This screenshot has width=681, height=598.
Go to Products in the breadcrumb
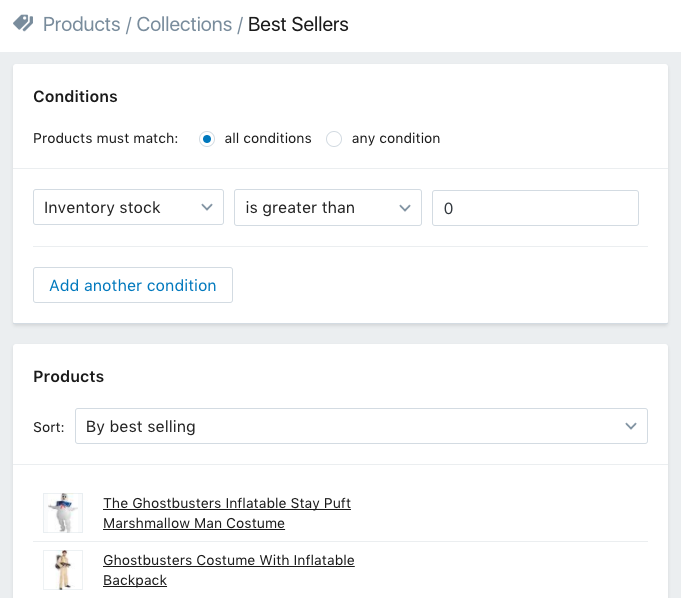[x=81, y=24]
